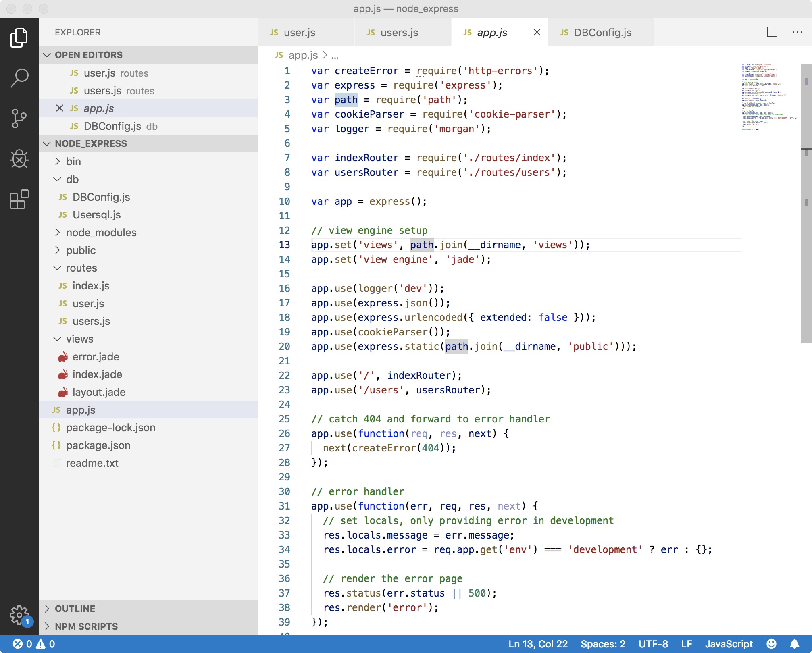Collapse the routes folder
The width and height of the screenshot is (812, 653).
point(81,268)
